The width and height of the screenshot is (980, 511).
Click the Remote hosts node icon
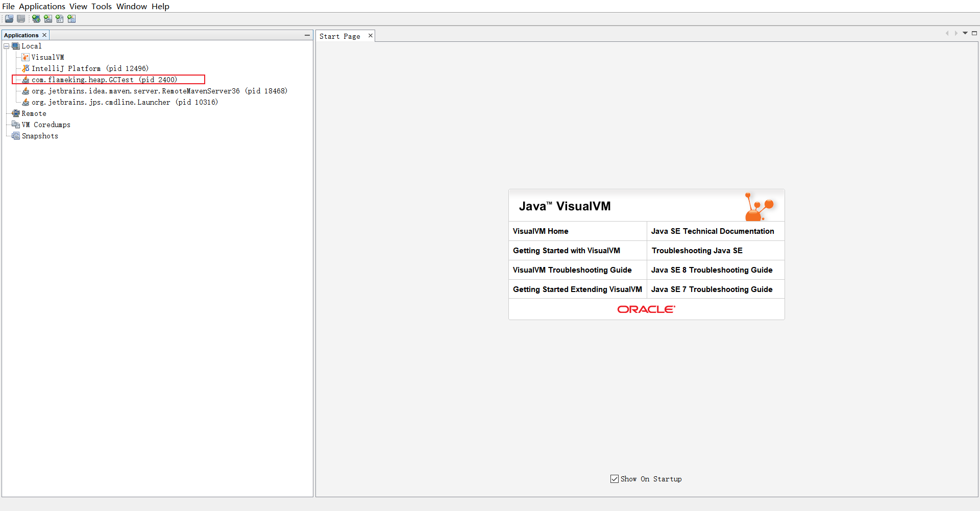pyautogui.click(x=16, y=113)
